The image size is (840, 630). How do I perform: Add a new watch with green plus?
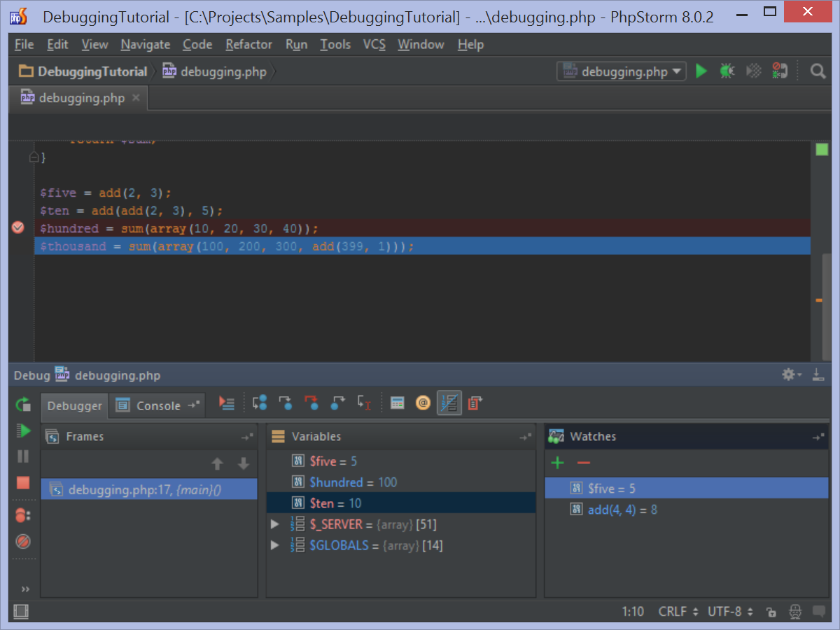pyautogui.click(x=558, y=463)
